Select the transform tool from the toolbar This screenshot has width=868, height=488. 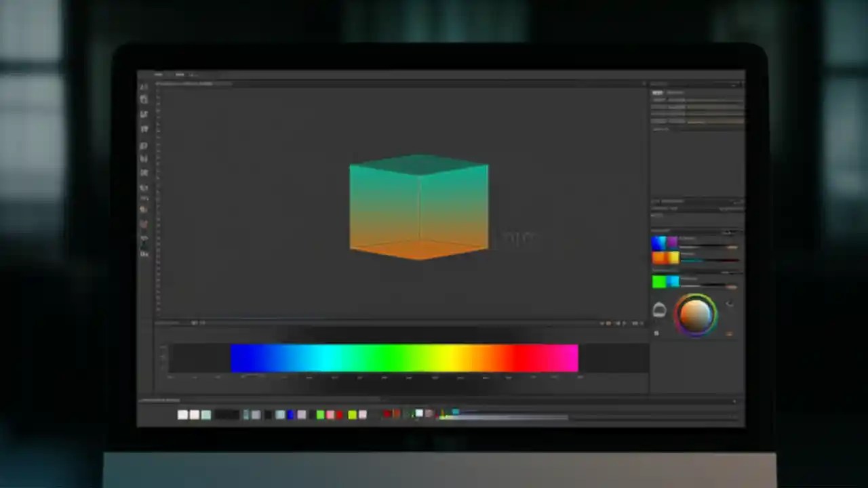(x=144, y=114)
